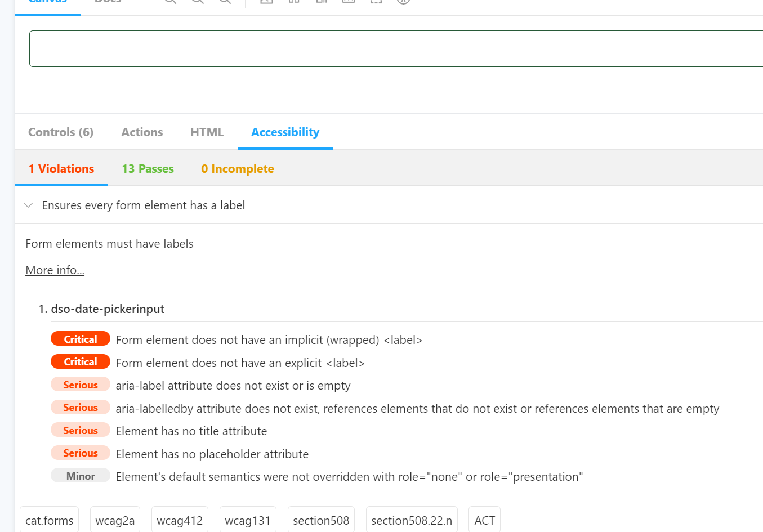
Task: Reset the canvas zoom level
Action: click(224, 2)
